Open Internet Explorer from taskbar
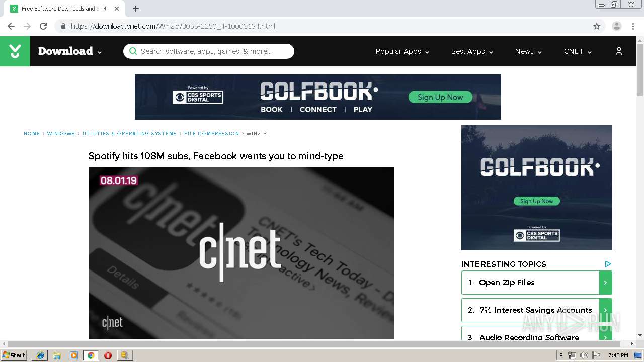 40,355
